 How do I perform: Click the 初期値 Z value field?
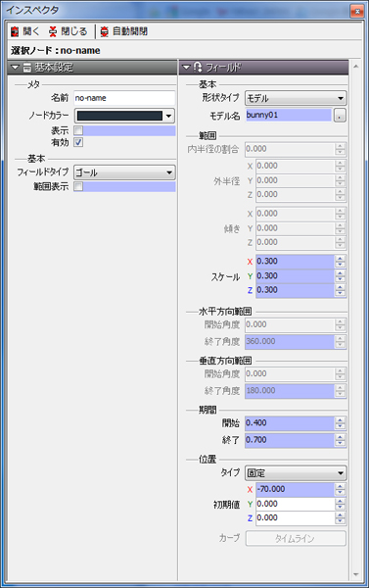pyautogui.click(x=295, y=518)
